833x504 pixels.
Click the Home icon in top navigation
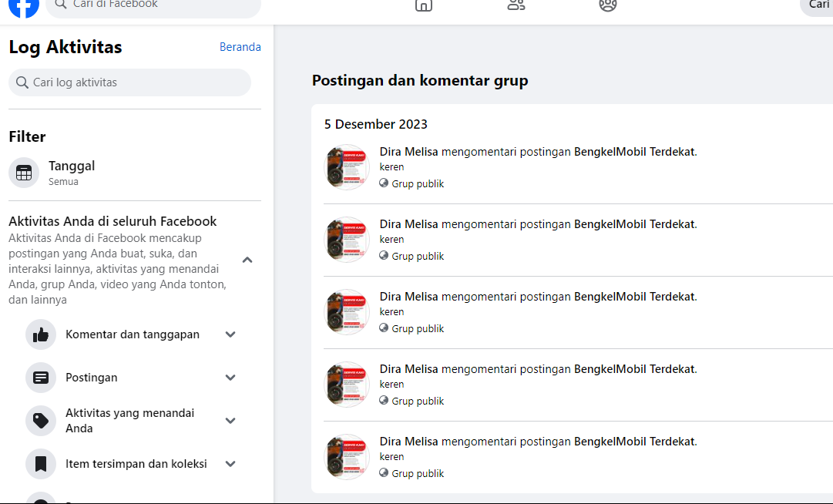click(x=423, y=5)
